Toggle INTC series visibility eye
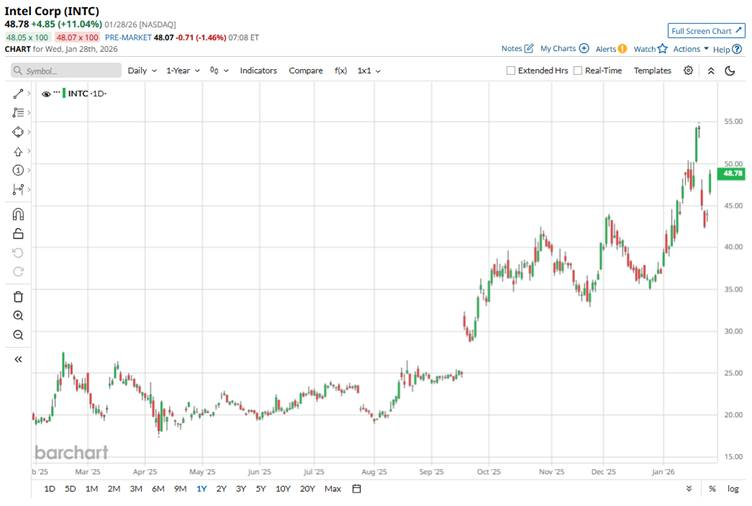The image size is (752, 506). [x=46, y=94]
